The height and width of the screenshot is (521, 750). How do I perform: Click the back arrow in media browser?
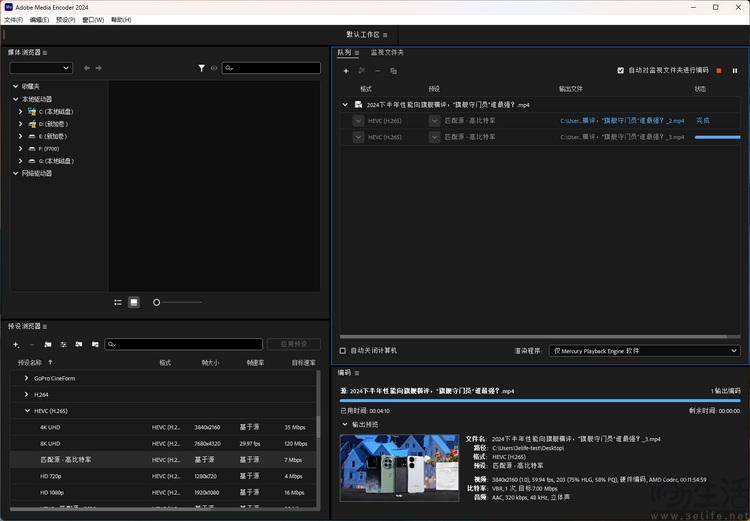point(87,68)
